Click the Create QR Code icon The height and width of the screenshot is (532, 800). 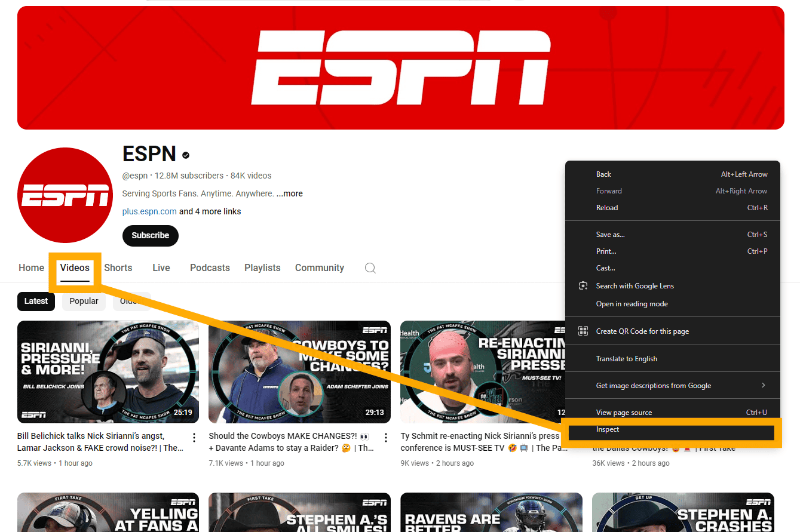point(583,331)
